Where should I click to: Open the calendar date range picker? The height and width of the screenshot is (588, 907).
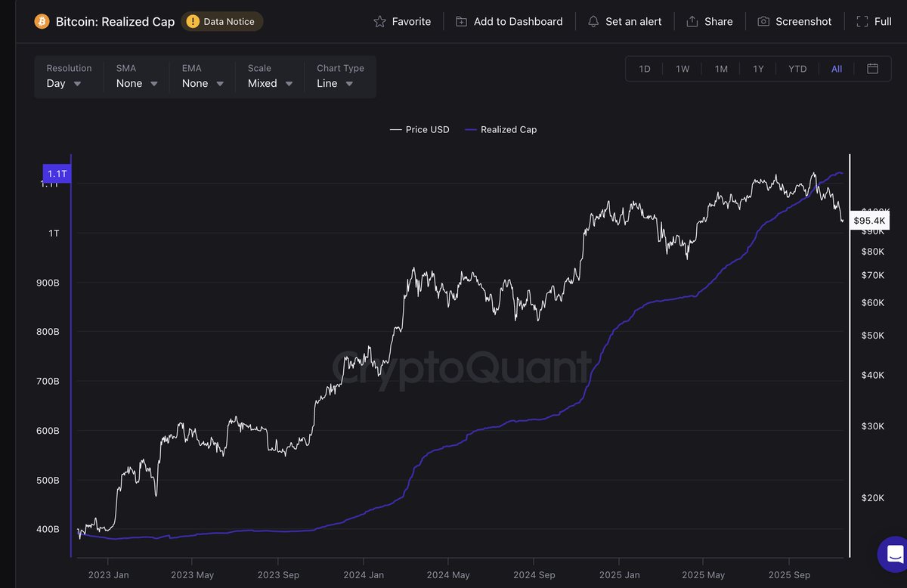pyautogui.click(x=872, y=69)
